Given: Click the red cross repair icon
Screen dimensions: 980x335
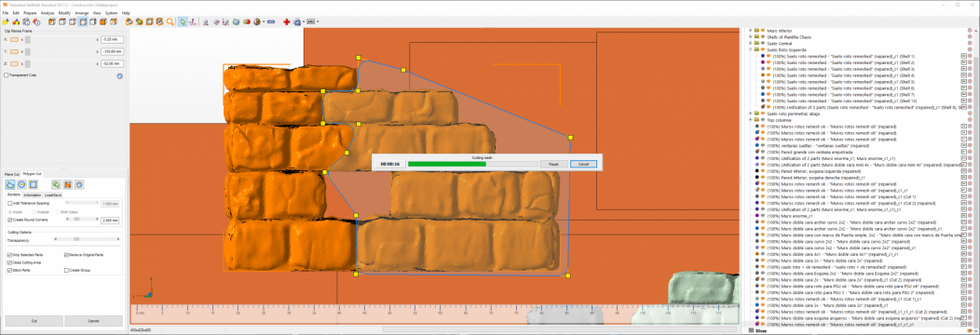Looking at the screenshot, I should coord(287,21).
